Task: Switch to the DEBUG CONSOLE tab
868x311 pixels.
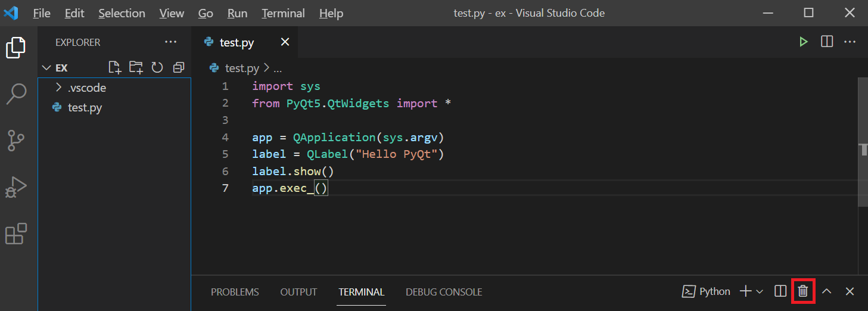Action: click(x=444, y=292)
